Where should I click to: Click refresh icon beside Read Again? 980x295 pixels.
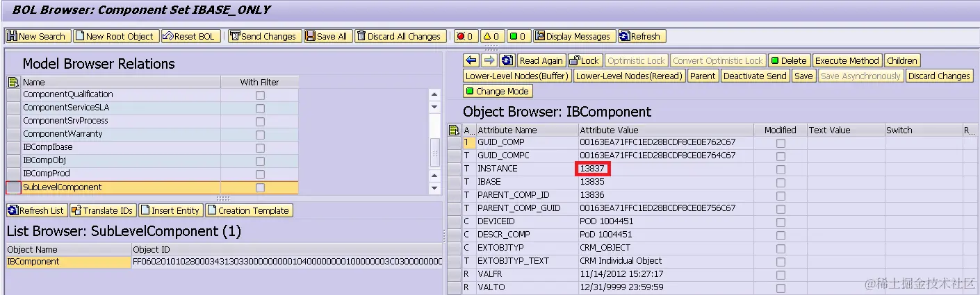[507, 60]
